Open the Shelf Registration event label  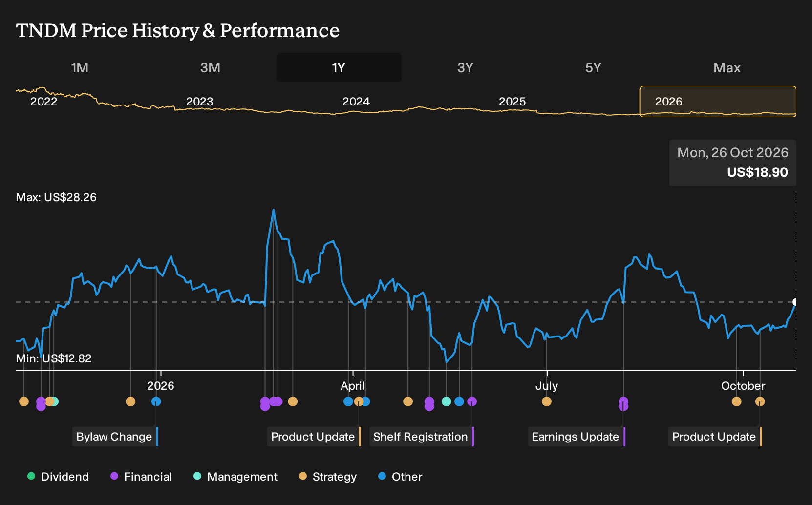[x=421, y=437]
